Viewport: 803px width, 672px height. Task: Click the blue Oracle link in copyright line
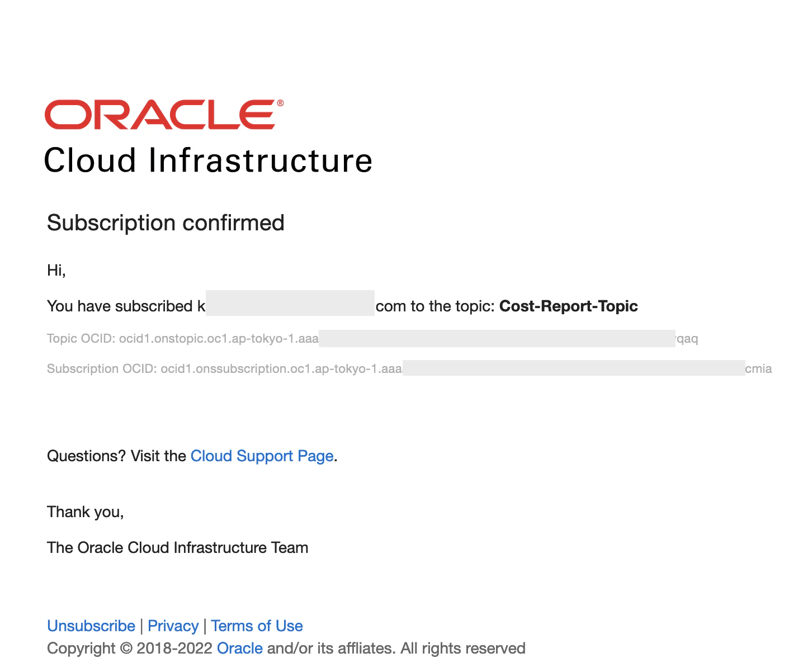[x=240, y=648]
